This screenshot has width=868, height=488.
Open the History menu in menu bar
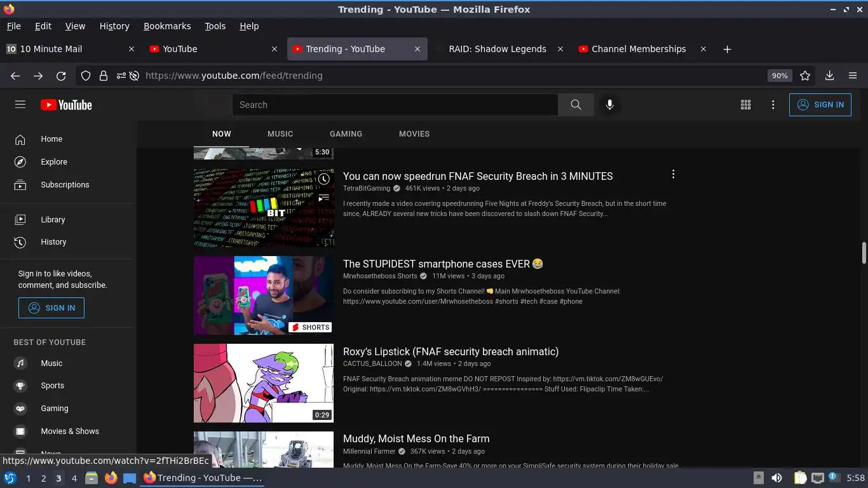114,26
